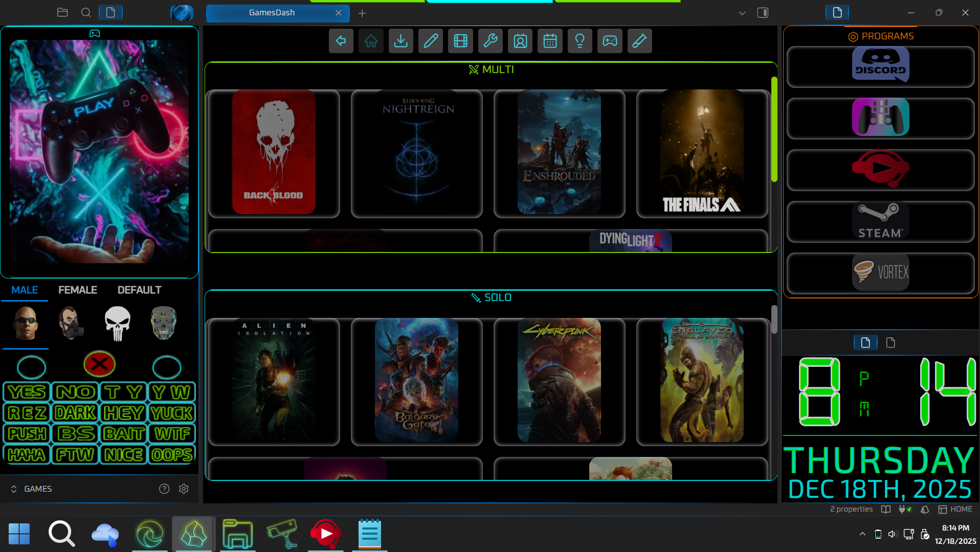The height and width of the screenshot is (552, 980).
Task: Open a new tab with plus
Action: [x=362, y=13]
